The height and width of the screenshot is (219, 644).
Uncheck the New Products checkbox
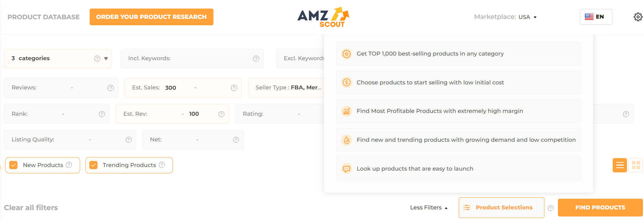(14, 165)
